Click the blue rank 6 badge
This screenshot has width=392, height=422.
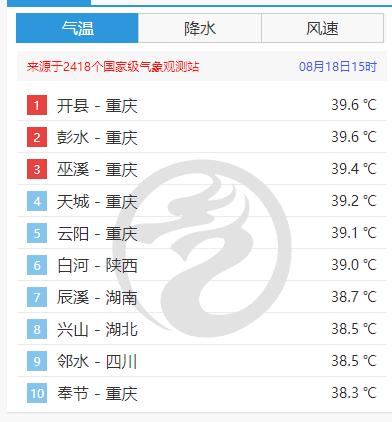click(37, 265)
